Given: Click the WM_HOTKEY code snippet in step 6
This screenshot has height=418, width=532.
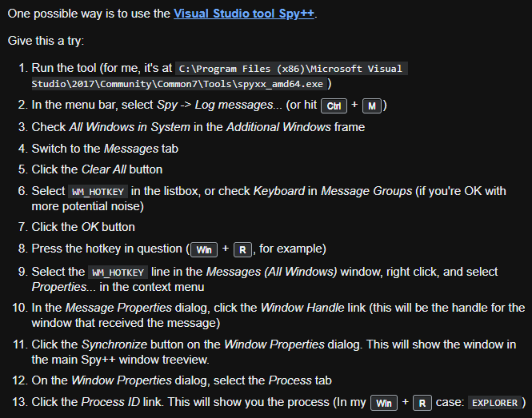Looking at the screenshot, I should [98, 192].
